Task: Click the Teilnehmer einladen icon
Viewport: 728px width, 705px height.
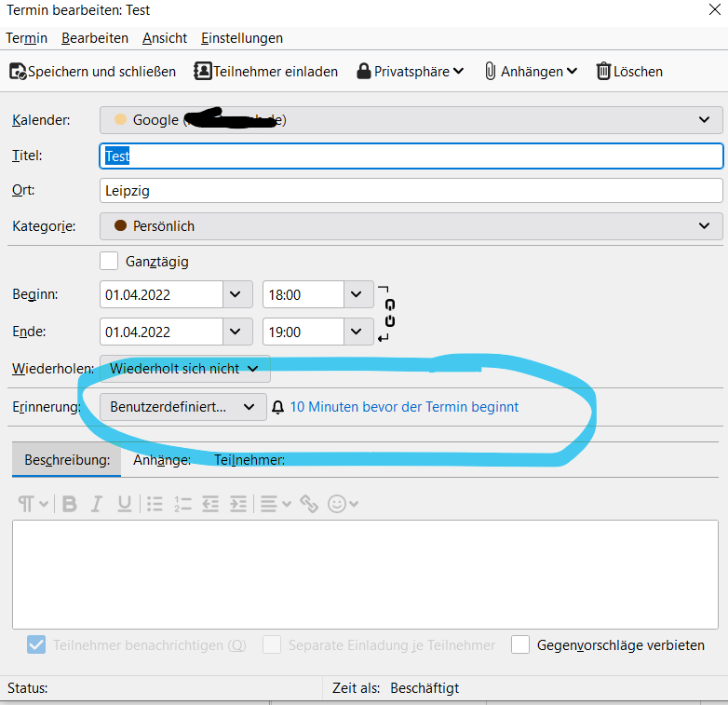Action: coord(202,72)
